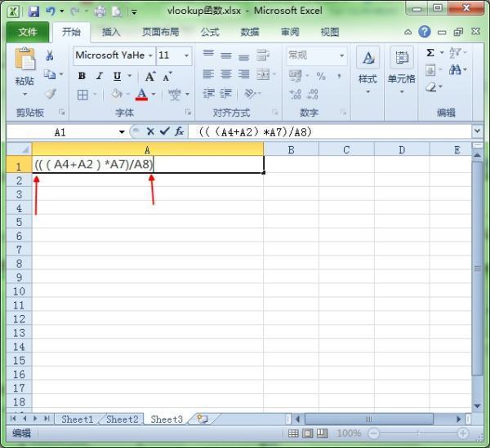This screenshot has width=490, height=448.
Task: Open the Microsoft YaHei font name dropdown
Action: (x=150, y=55)
